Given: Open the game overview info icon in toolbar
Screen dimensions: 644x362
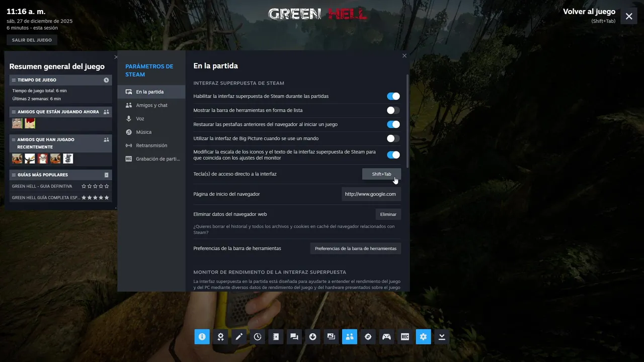Looking at the screenshot, I should click(202, 337).
